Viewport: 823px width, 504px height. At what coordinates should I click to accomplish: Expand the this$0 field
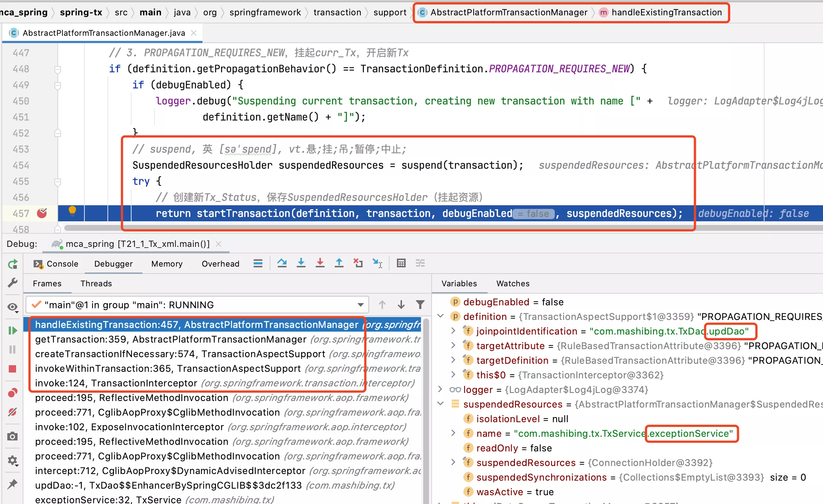coord(454,374)
